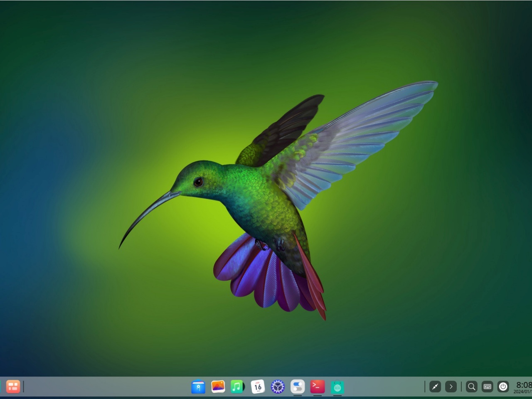This screenshot has height=399, width=532.
Task: Click the dock plugin connector tray icon
Action: coord(435,387)
